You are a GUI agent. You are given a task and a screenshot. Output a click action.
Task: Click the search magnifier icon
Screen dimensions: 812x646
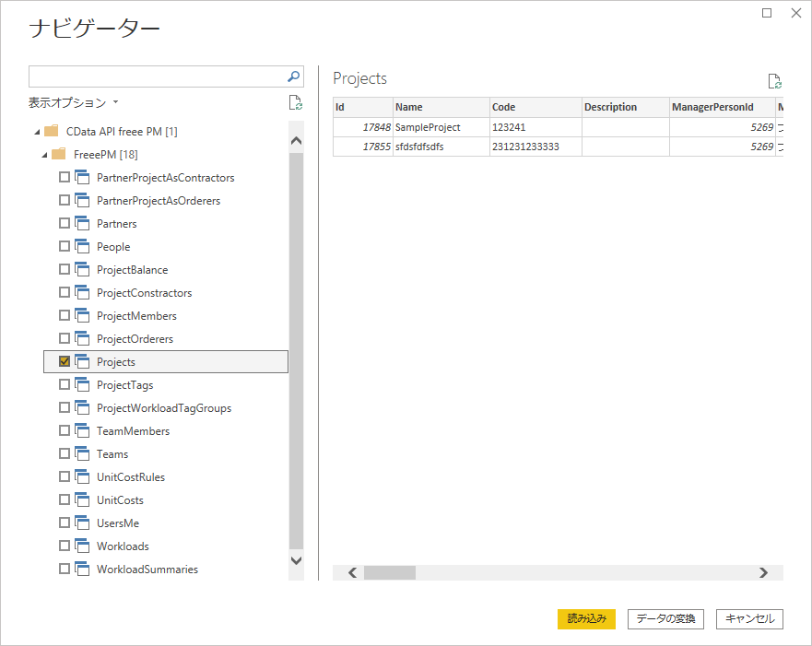coord(293,76)
